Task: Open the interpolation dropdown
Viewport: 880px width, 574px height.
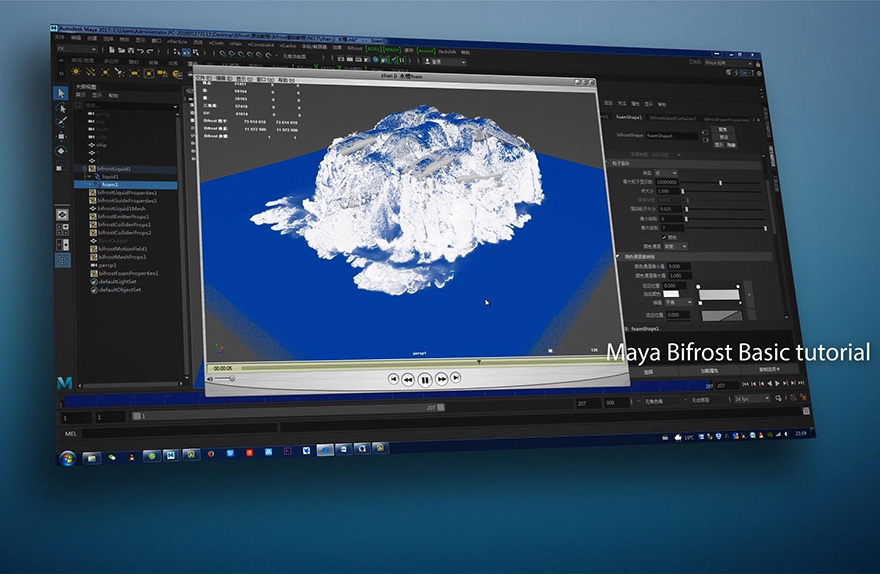Action: point(679,302)
